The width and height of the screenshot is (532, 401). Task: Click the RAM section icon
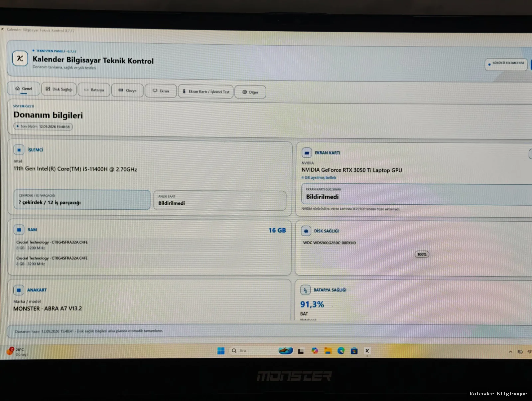coord(19,230)
